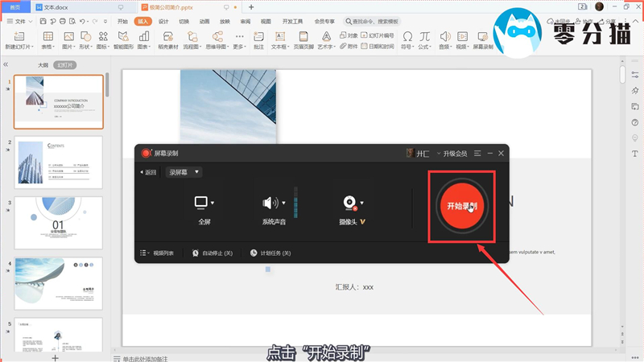
Task: Click the 文本框 text box icon
Action: [x=279, y=36]
